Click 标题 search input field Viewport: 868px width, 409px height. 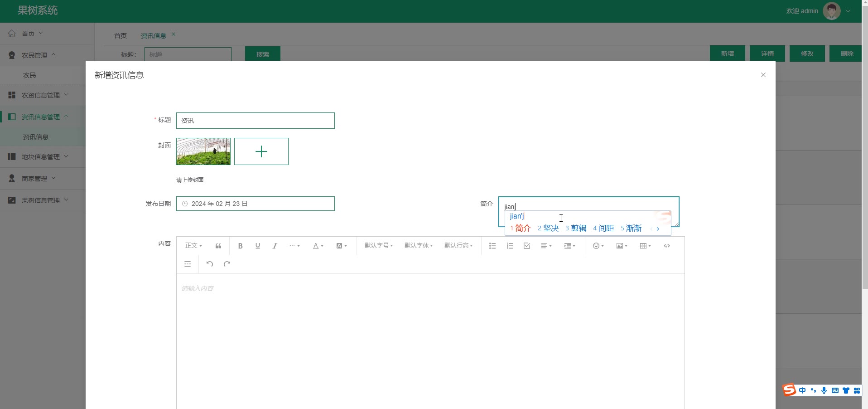188,54
